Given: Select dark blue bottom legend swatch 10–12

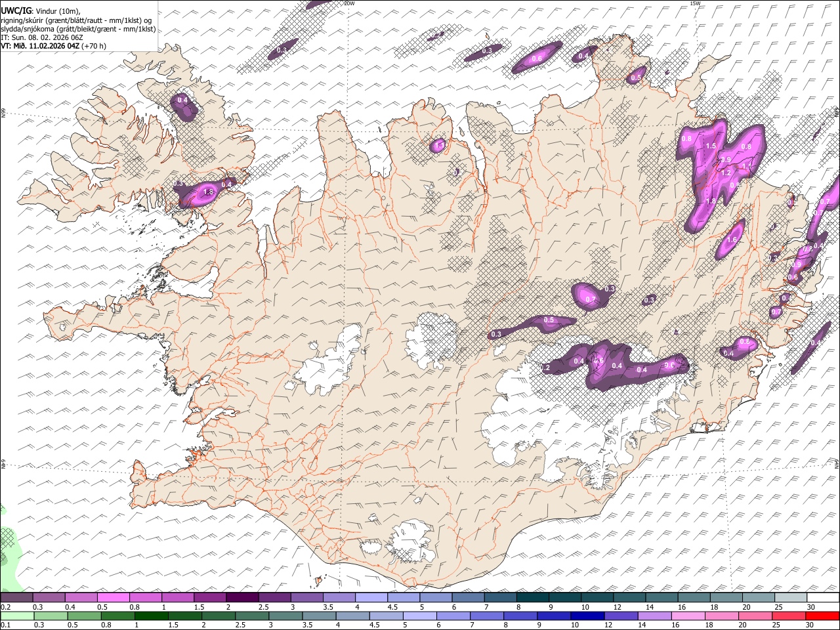Looking at the screenshot, I should click(588, 616).
